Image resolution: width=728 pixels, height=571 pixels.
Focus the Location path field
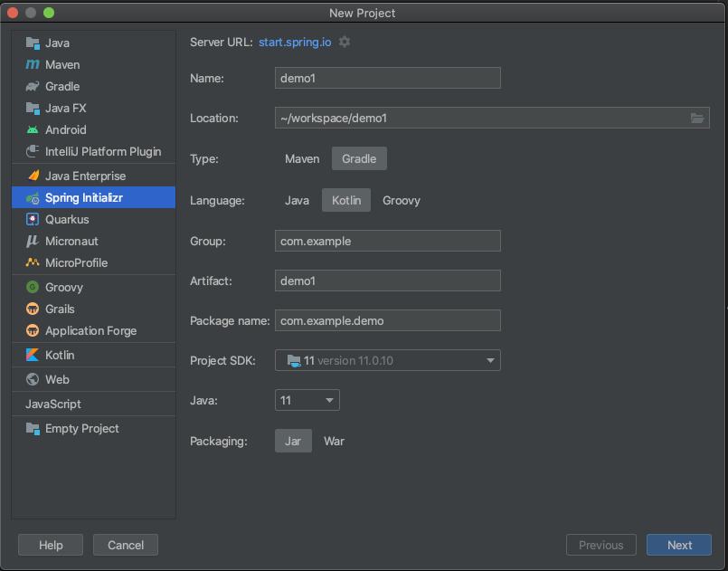pyautogui.click(x=492, y=118)
